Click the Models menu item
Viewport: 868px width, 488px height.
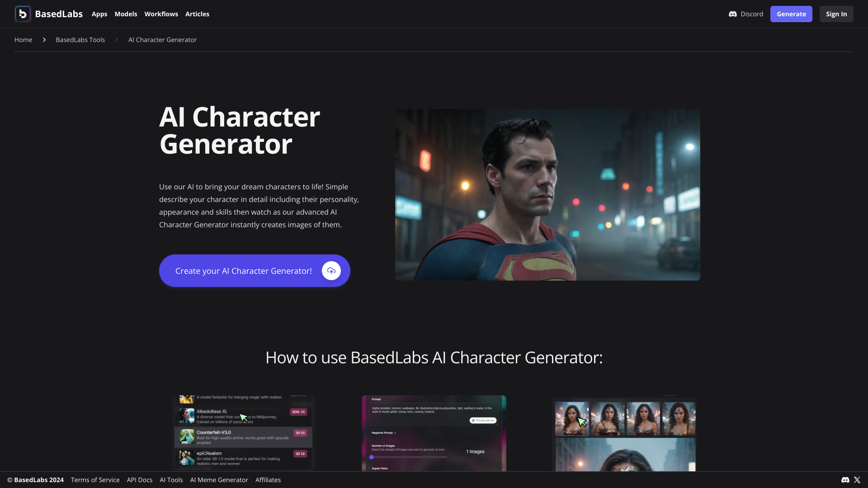126,14
